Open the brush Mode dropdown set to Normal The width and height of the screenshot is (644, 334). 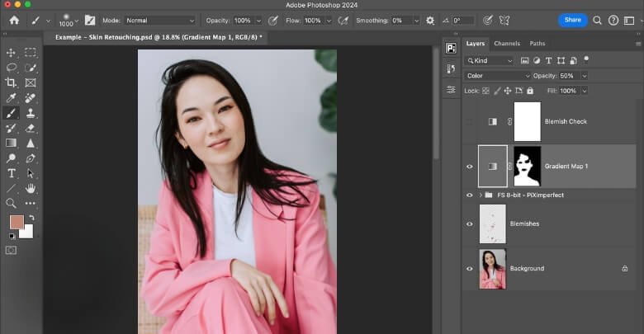pyautogui.click(x=159, y=20)
